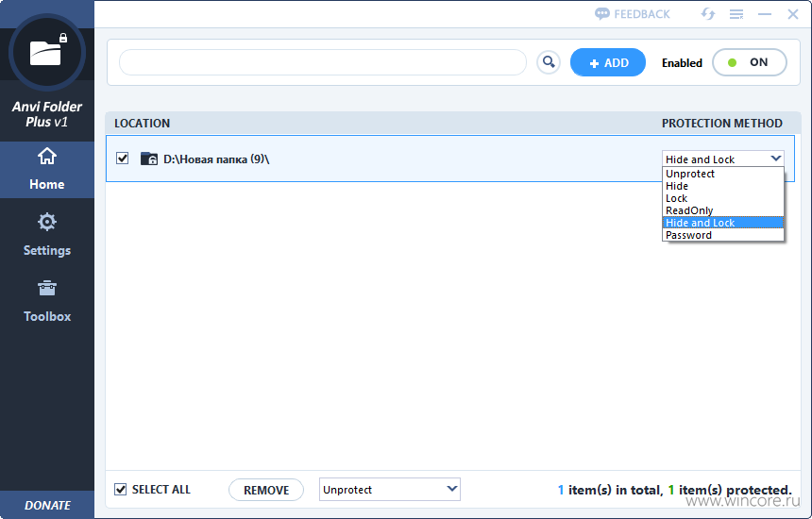
Task: Uncheck the D:\Новая папка (9) row checkbox
Action: coord(122,158)
